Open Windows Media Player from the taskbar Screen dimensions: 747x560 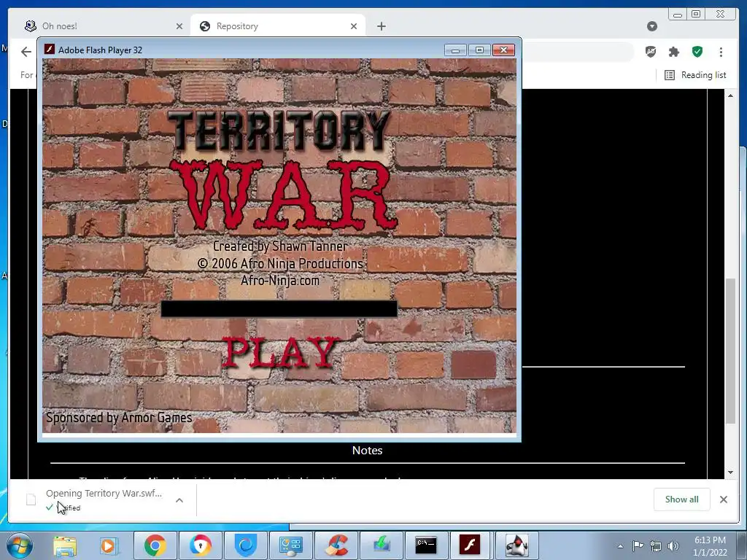pos(108,545)
